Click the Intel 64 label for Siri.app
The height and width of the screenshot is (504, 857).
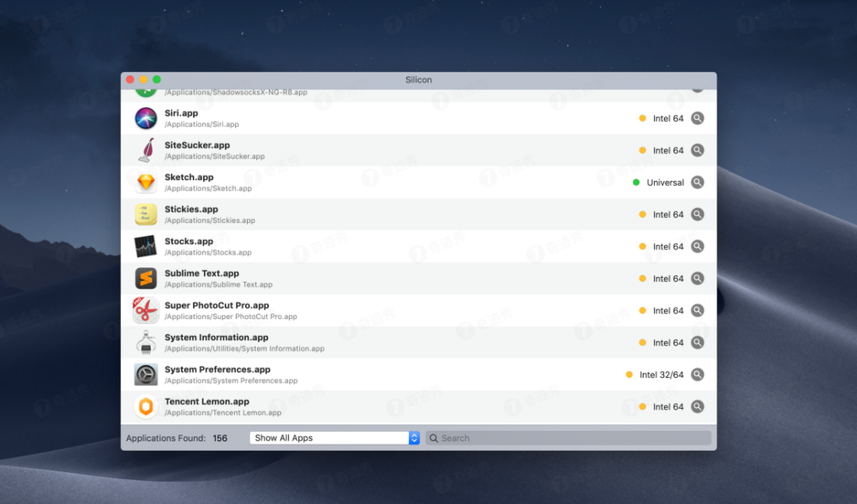point(668,118)
